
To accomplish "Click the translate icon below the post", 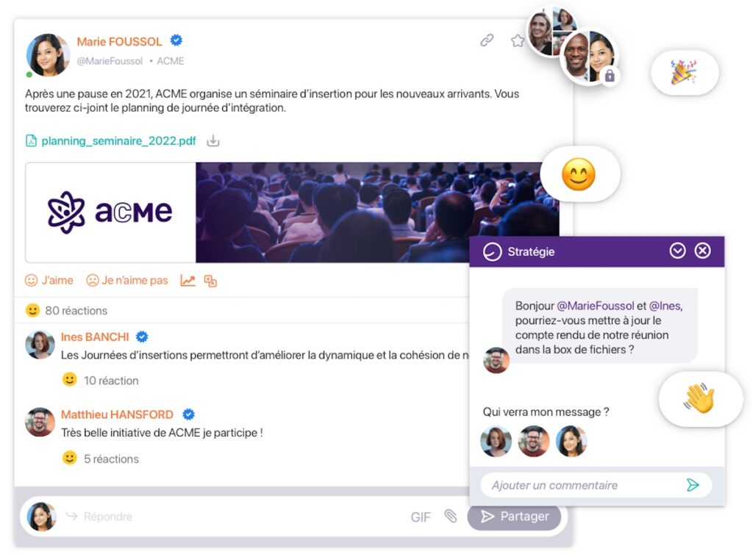I will [x=210, y=281].
